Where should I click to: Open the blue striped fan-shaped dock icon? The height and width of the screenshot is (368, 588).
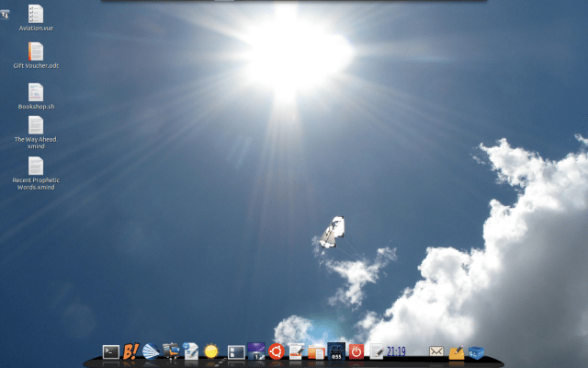(x=151, y=351)
